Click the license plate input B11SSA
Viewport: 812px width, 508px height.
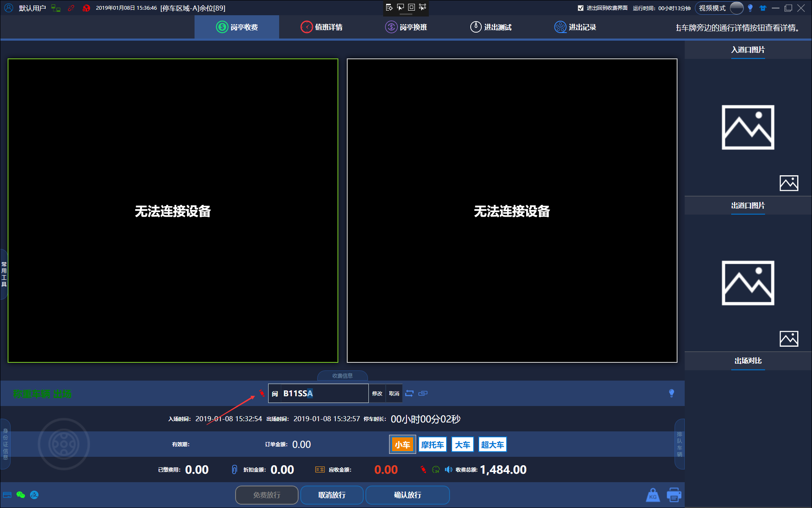(x=324, y=393)
